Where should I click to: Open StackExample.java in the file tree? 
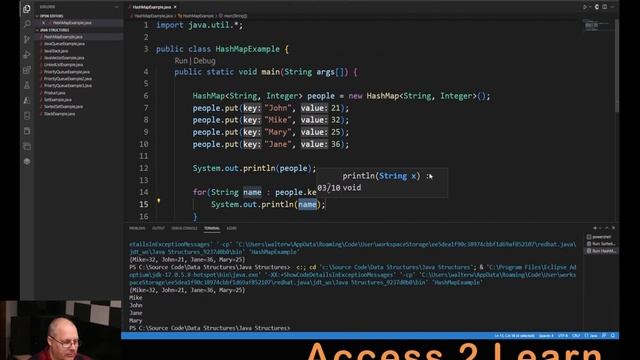click(x=60, y=114)
